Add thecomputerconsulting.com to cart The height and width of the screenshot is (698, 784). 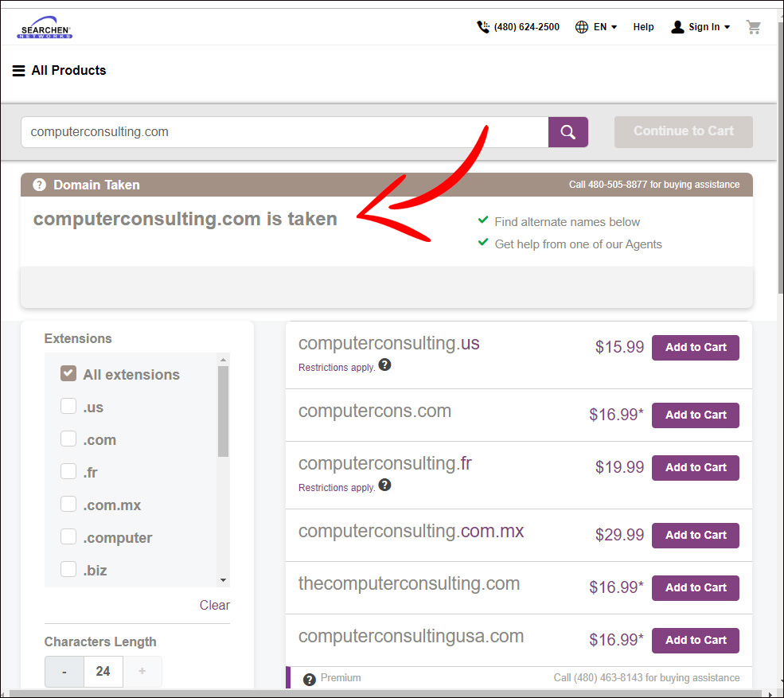pyautogui.click(x=696, y=587)
